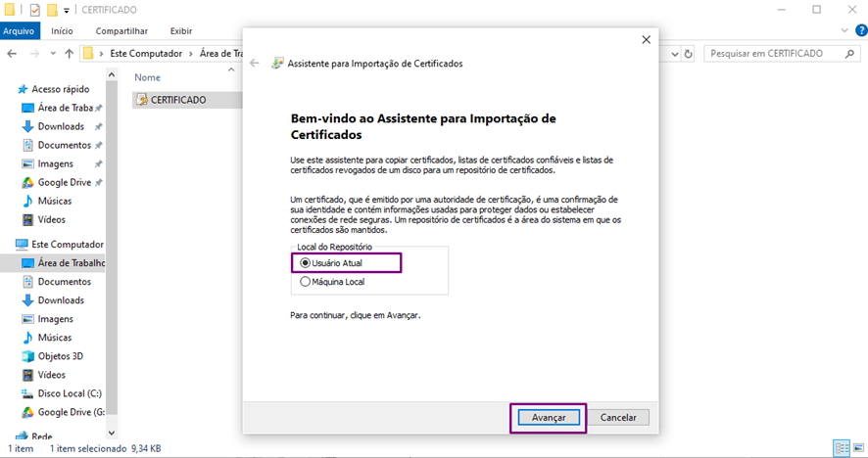868x458 pixels.
Task: Open Google Drive in Quick access
Action: 62,182
